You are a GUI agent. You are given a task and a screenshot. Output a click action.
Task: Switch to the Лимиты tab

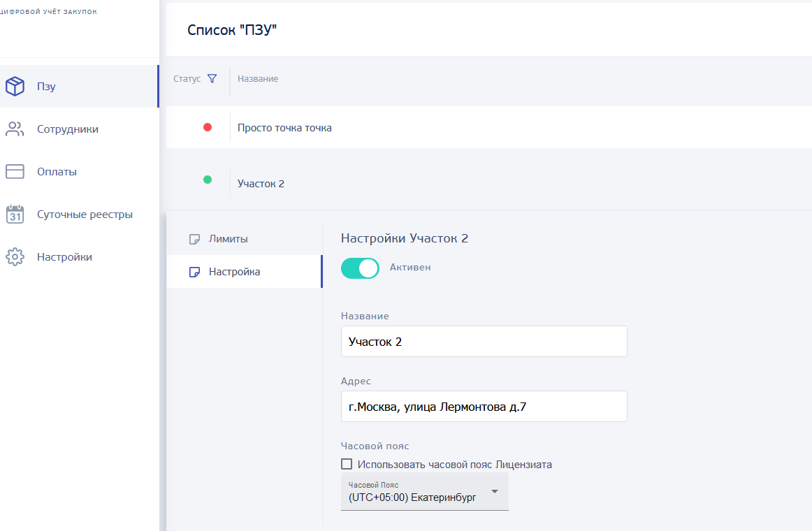(229, 239)
